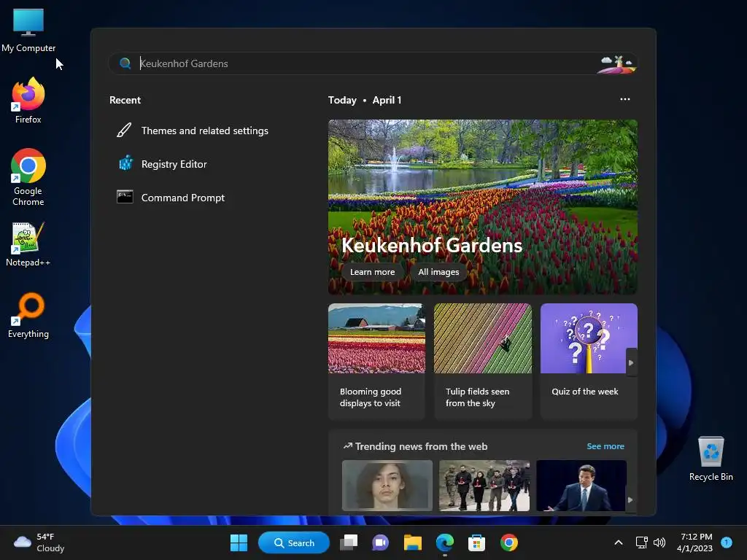Open the three-dots options menu beside Today
This screenshot has height=560, width=747.
tap(625, 99)
